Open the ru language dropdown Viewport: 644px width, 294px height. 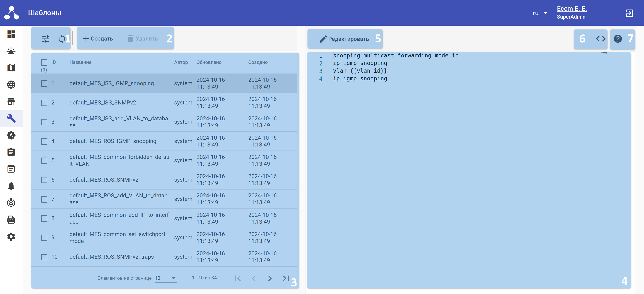(x=540, y=13)
